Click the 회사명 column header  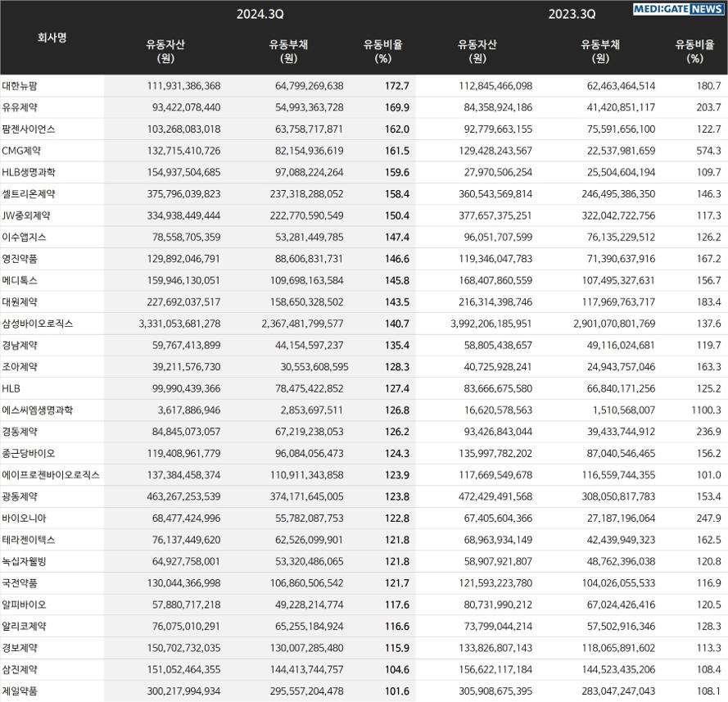click(x=52, y=38)
